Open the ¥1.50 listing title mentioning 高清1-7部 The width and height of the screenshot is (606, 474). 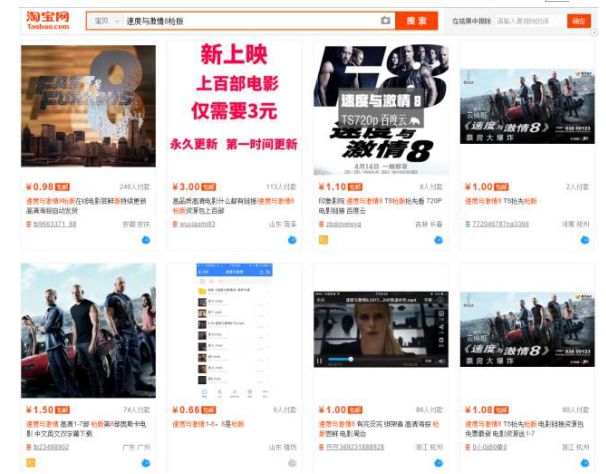point(86,429)
